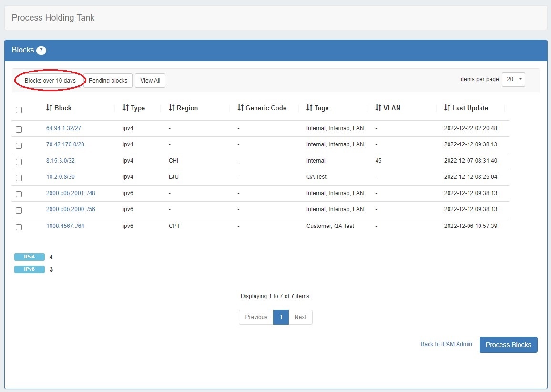
Task: Show Pending blocks filter
Action: coord(108,81)
